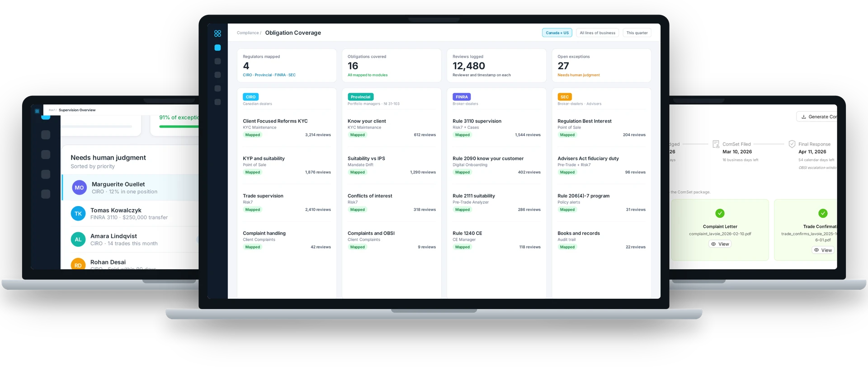Open Marguerite Ouellet's MO avatar
The height and width of the screenshot is (367, 868).
[79, 188]
